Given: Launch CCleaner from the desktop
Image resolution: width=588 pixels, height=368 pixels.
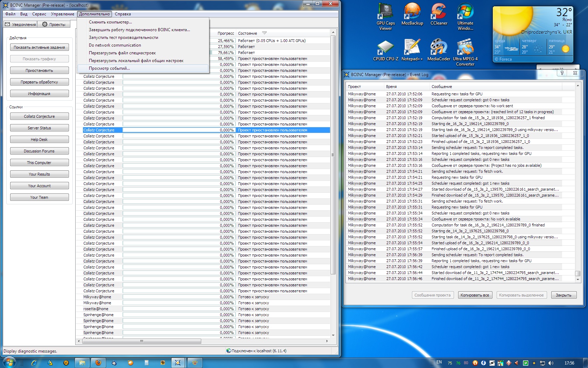Looking at the screenshot, I should pyautogui.click(x=439, y=14).
